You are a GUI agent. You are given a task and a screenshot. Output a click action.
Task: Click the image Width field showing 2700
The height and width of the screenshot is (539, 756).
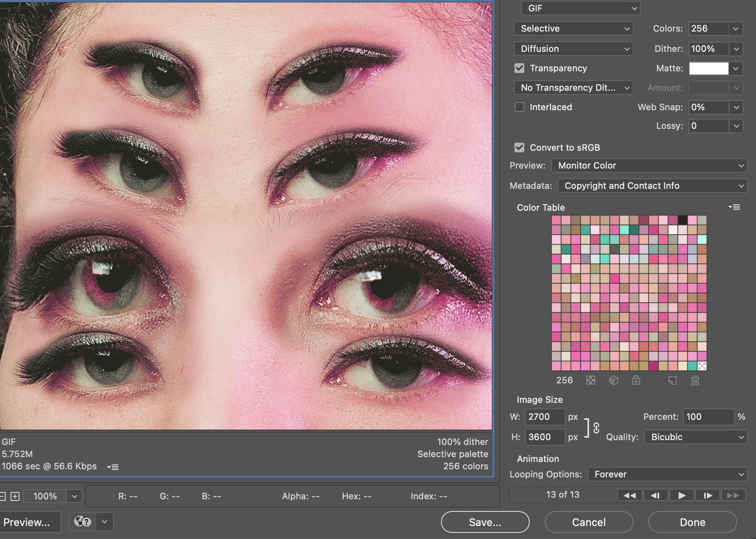(x=545, y=417)
